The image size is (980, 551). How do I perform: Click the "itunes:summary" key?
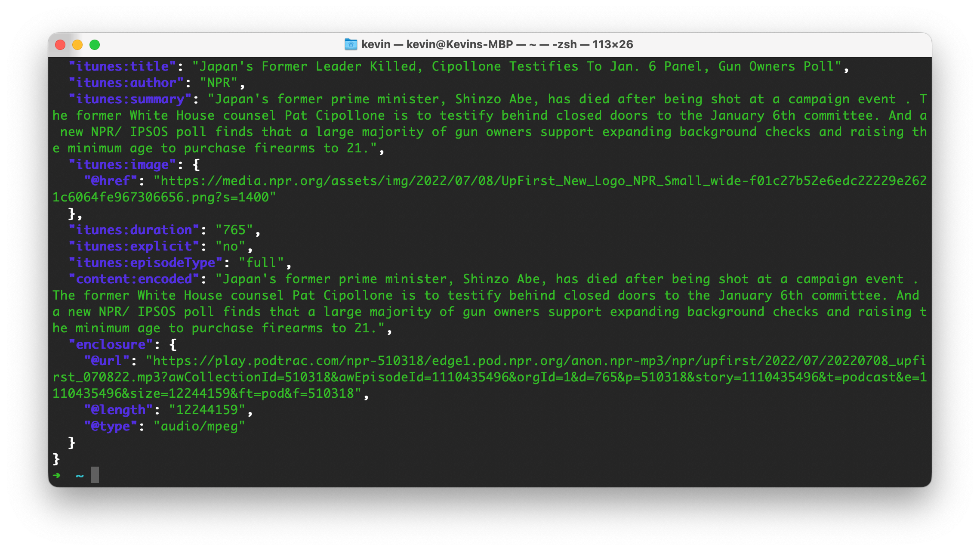[130, 99]
